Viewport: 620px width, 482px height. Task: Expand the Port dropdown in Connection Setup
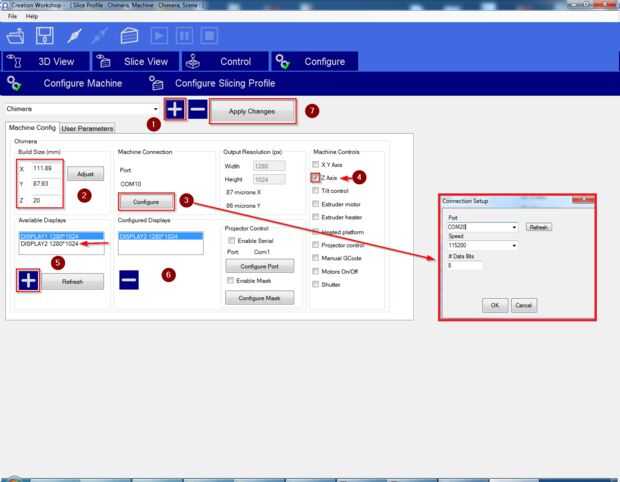[x=514, y=227]
